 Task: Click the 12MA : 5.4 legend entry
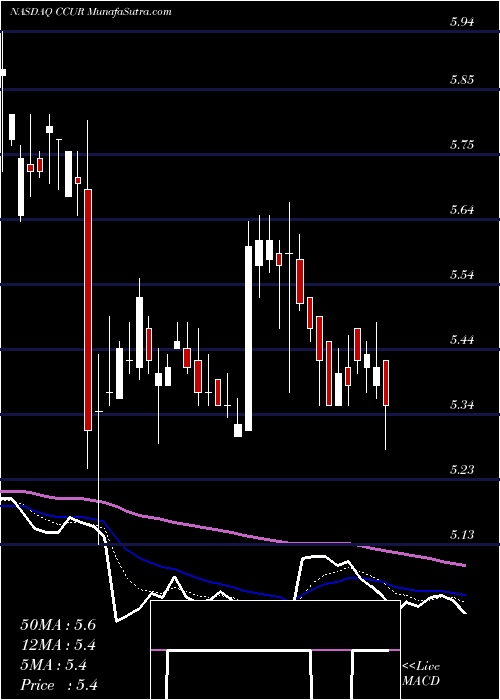click(59, 645)
